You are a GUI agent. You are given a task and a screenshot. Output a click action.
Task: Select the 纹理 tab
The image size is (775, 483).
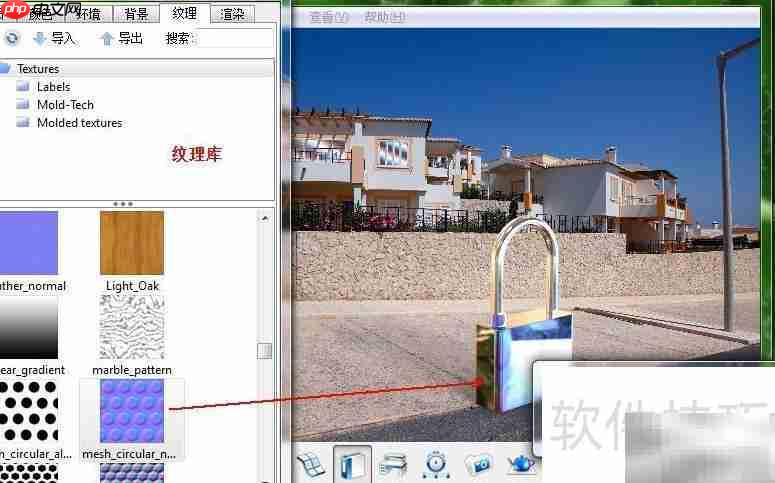coord(184,13)
